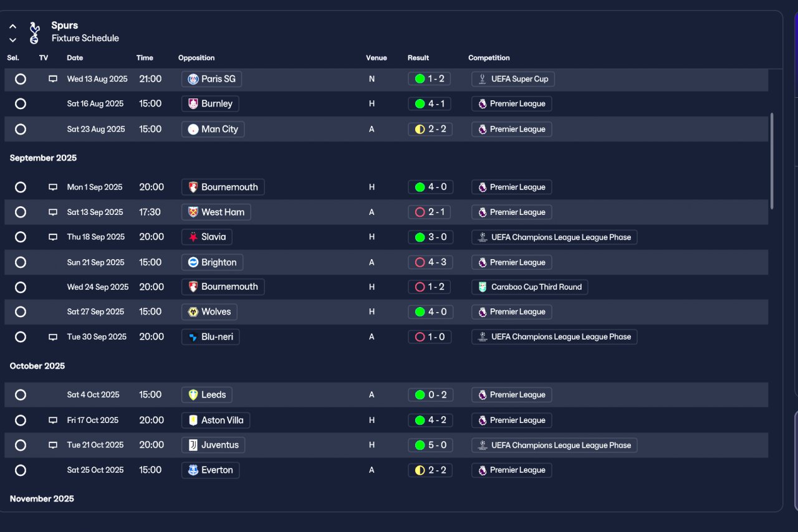Click the TV icon on Juventus fixture row
Viewport: 798px width, 532px height.
[53, 445]
